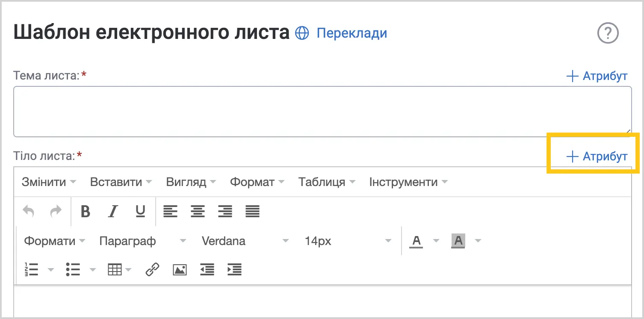Screen dimensions: 644x319
Task: Align text left
Action: point(170,211)
